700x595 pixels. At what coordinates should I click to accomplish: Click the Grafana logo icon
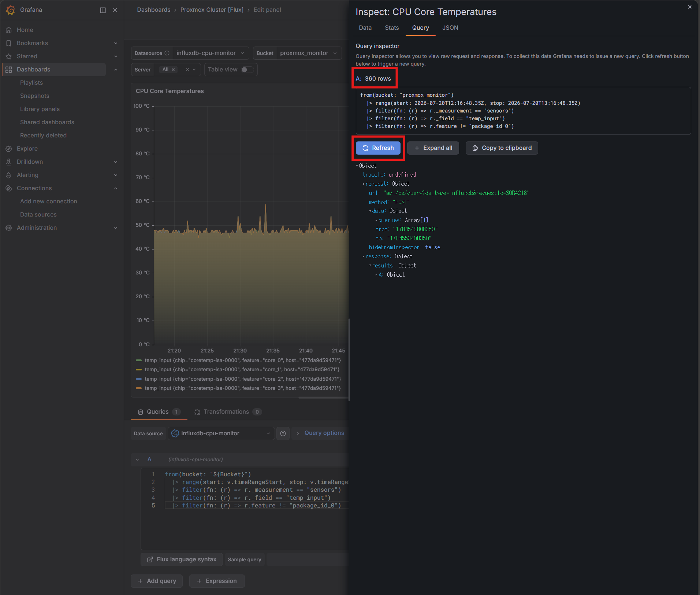pyautogui.click(x=10, y=10)
